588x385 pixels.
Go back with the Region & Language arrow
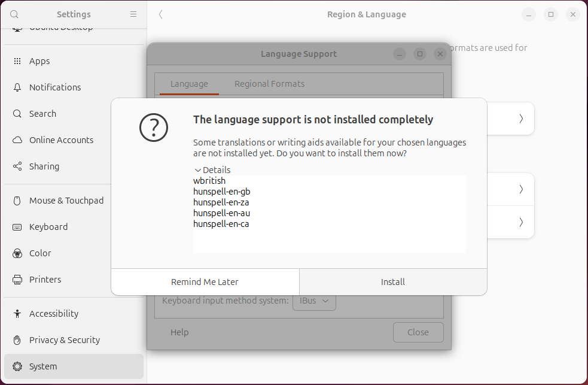point(160,14)
